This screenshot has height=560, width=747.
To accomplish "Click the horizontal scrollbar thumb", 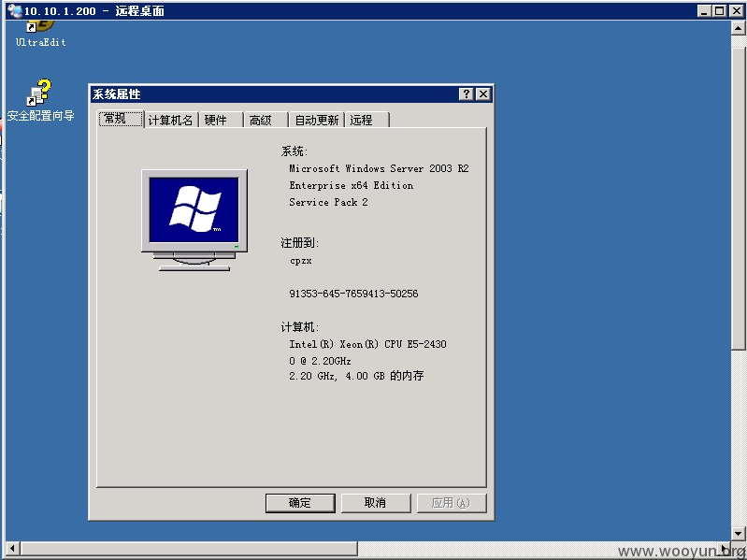I will tap(189, 548).
